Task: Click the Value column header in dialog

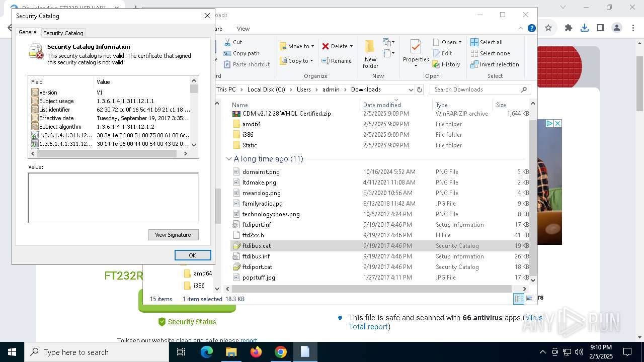Action: pos(141,82)
